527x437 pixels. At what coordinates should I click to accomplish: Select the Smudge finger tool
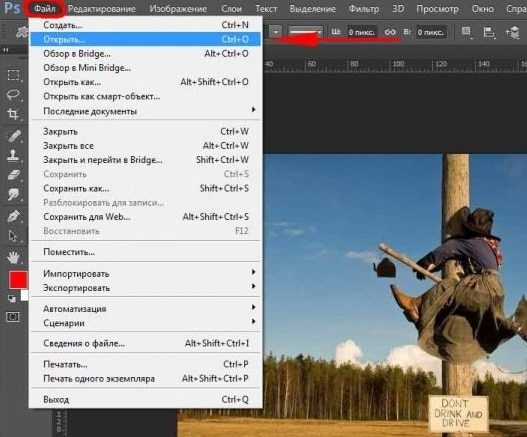[x=13, y=194]
